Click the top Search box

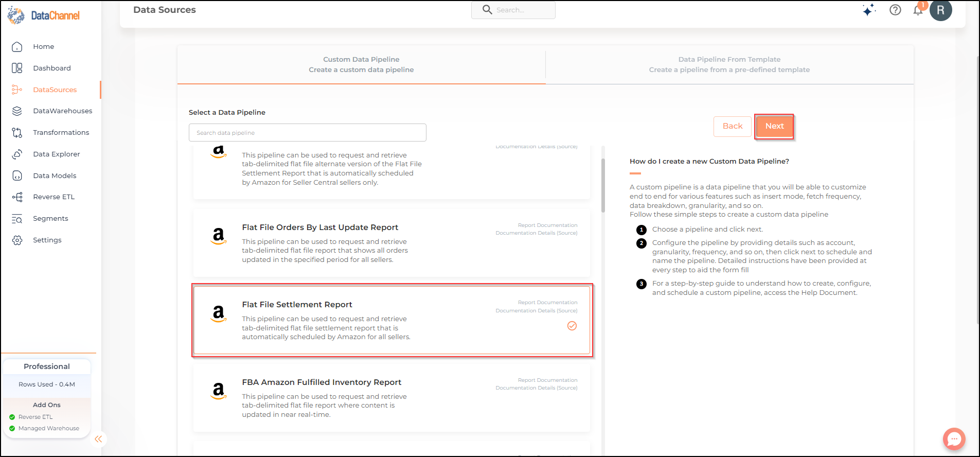513,10
